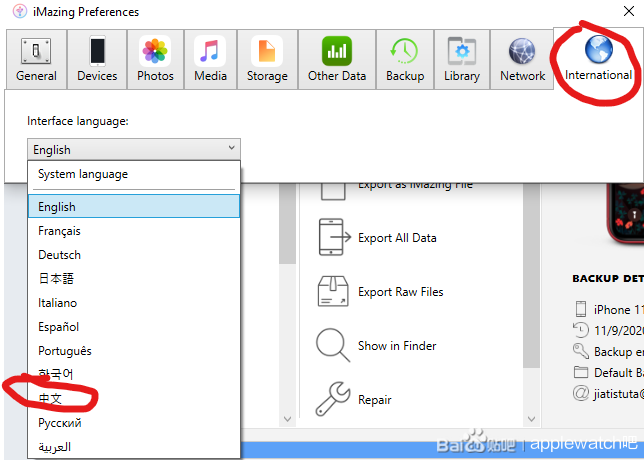Open the General preferences tab
The height and width of the screenshot is (460, 644).
(x=36, y=59)
